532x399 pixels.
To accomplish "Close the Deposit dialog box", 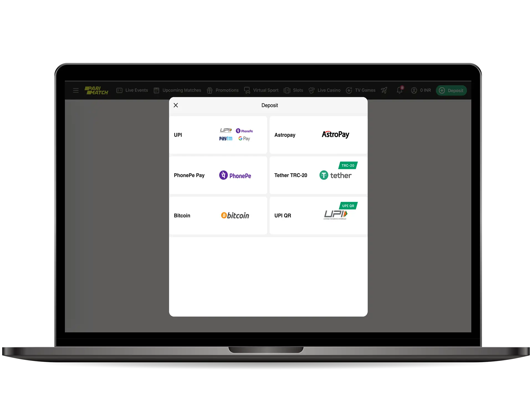I will click(x=176, y=105).
